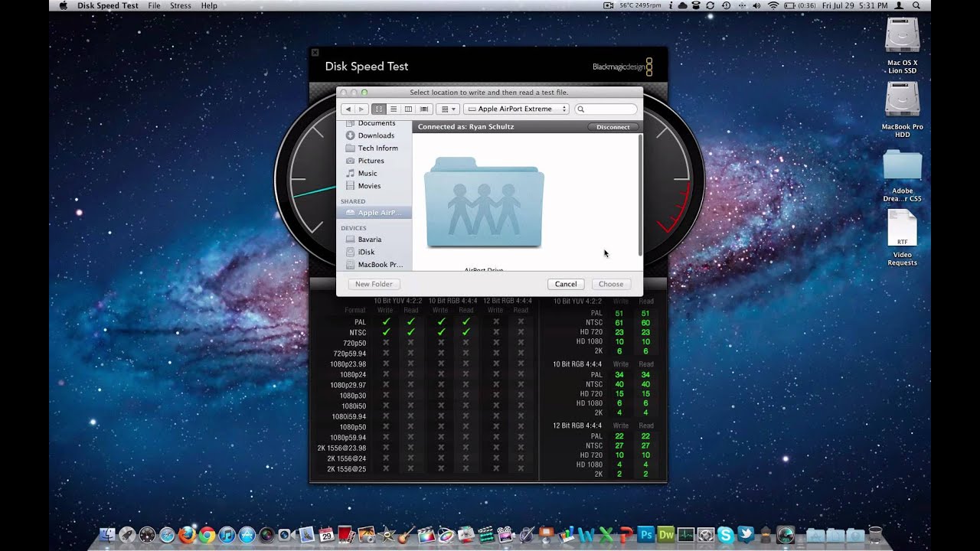Open Skype from the dock

tap(725, 534)
